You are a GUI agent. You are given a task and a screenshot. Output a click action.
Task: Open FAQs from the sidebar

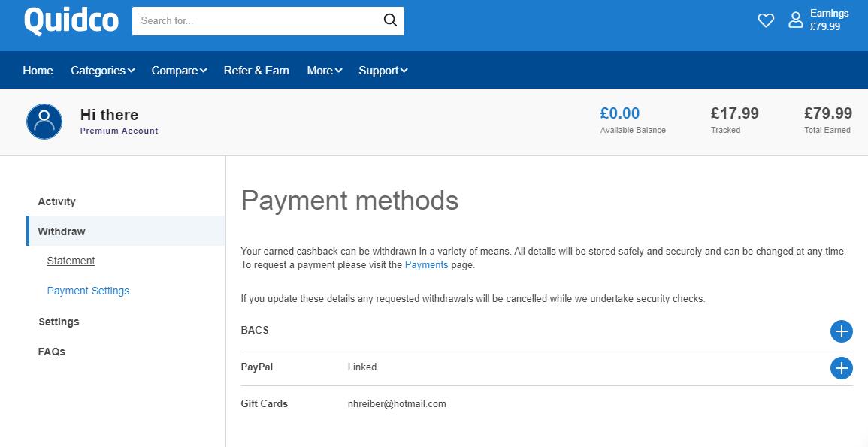[52, 352]
